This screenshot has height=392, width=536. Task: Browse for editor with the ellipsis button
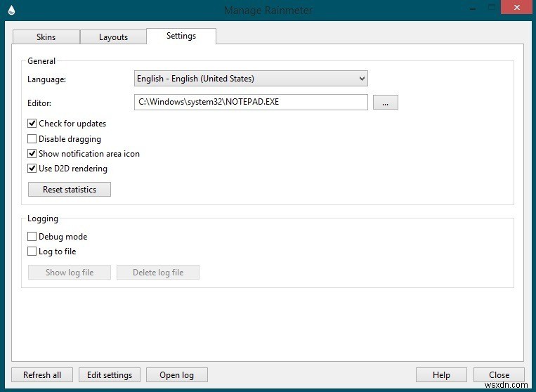(385, 102)
